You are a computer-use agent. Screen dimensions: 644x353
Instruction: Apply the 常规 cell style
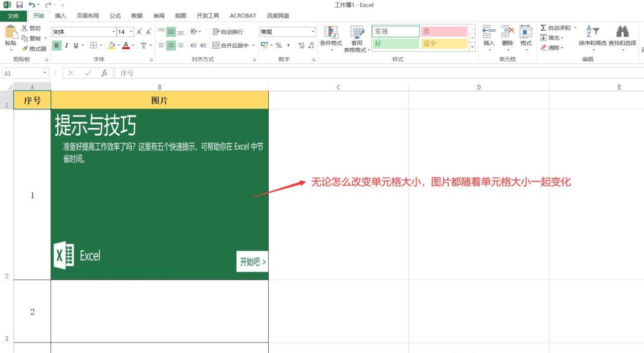(x=396, y=31)
